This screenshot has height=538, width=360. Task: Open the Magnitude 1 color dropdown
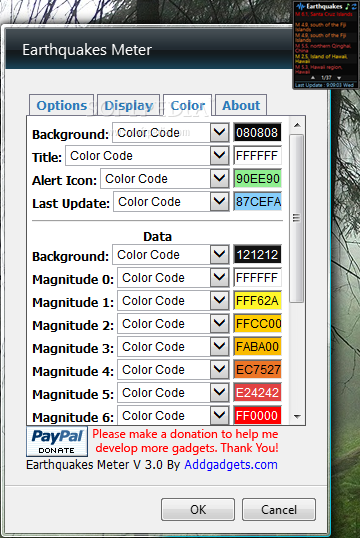pos(173,301)
